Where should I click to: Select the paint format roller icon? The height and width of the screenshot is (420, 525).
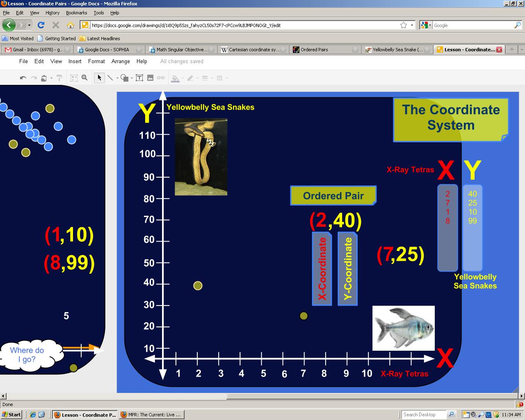point(59,78)
